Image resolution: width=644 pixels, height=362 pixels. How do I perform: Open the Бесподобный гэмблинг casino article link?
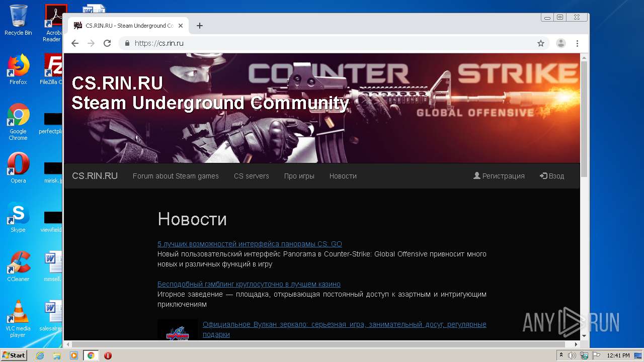pos(249,284)
